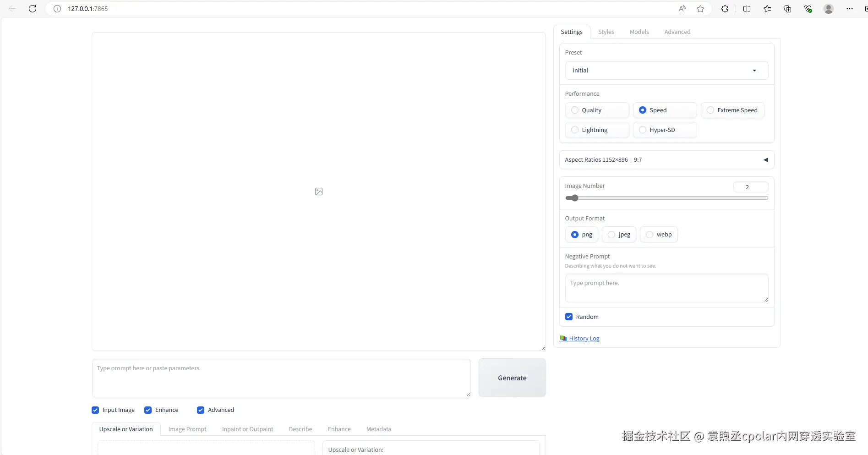Open the History Log link
The height and width of the screenshot is (455, 868).
(584, 338)
